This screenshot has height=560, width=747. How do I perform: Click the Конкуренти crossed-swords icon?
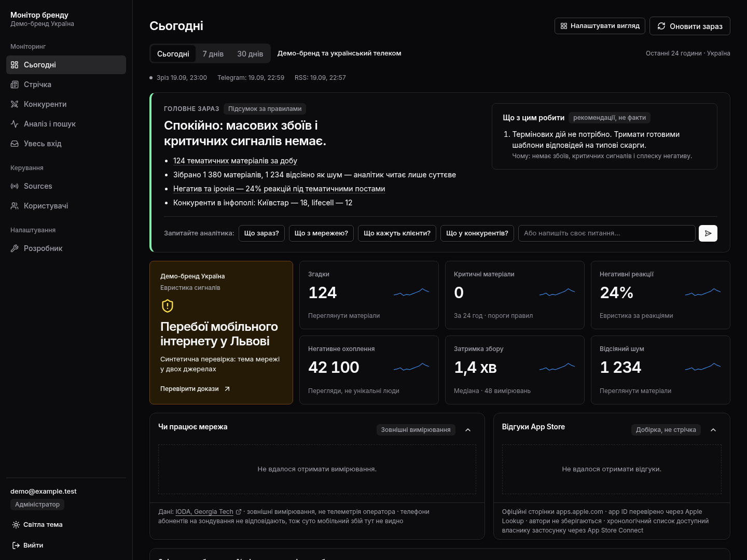coord(15,104)
